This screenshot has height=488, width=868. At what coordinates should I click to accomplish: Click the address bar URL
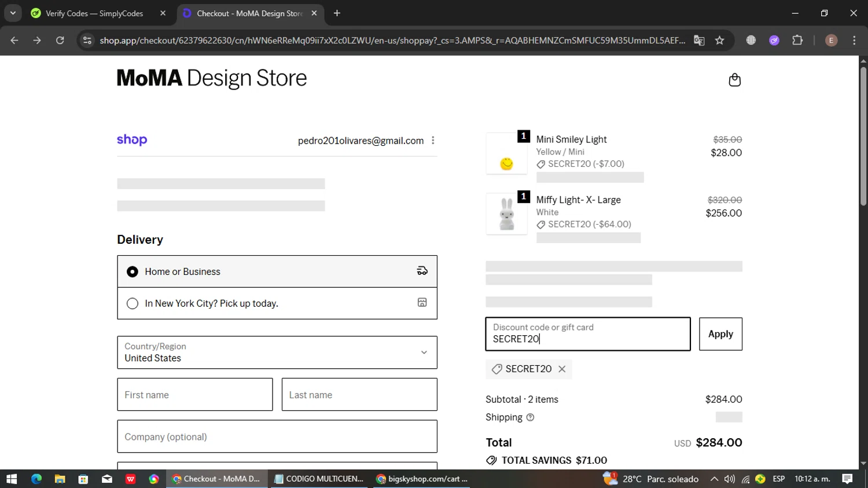coord(392,41)
